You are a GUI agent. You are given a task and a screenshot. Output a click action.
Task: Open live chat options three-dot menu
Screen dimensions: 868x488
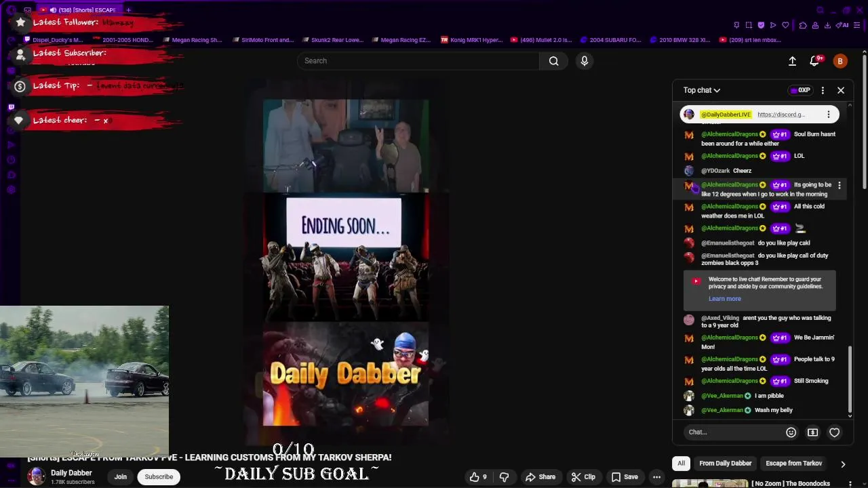[823, 90]
